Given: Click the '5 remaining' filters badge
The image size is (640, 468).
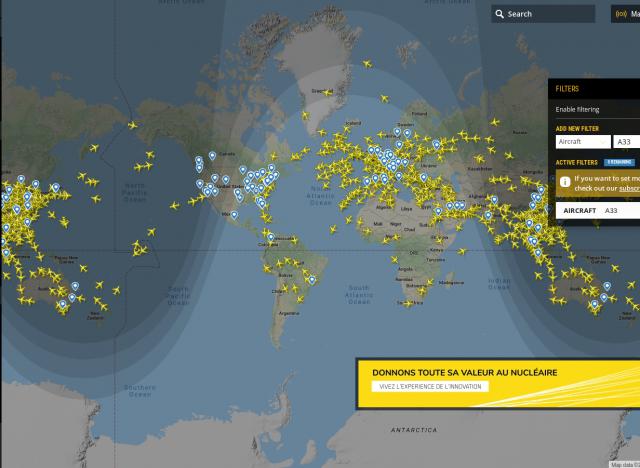Looking at the screenshot, I should tap(620, 161).
